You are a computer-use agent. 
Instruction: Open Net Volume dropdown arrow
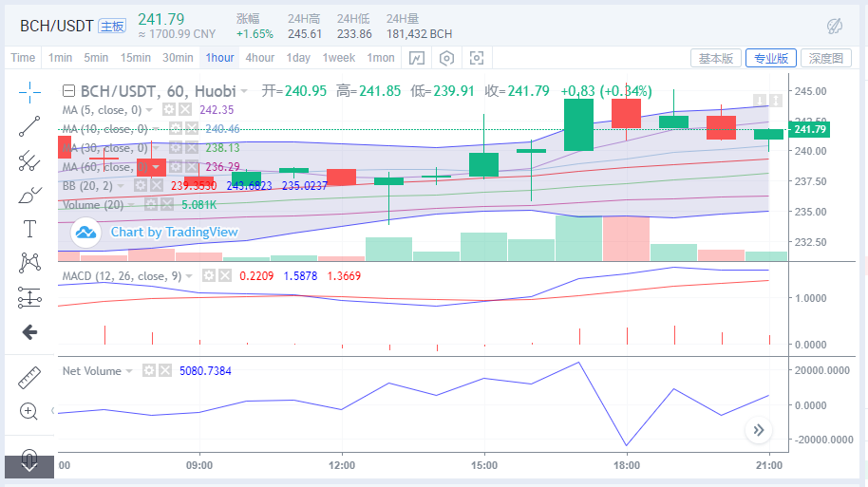click(x=129, y=371)
